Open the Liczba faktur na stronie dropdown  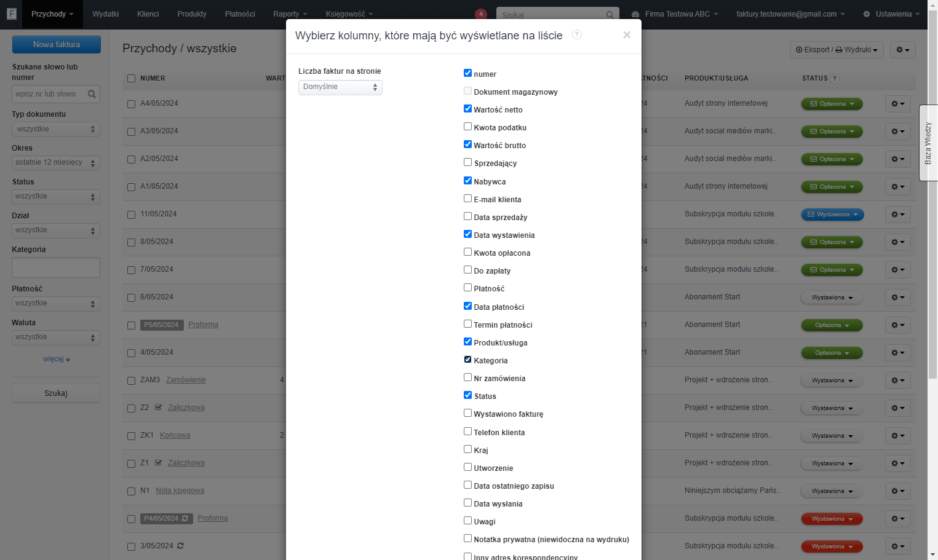pos(340,87)
